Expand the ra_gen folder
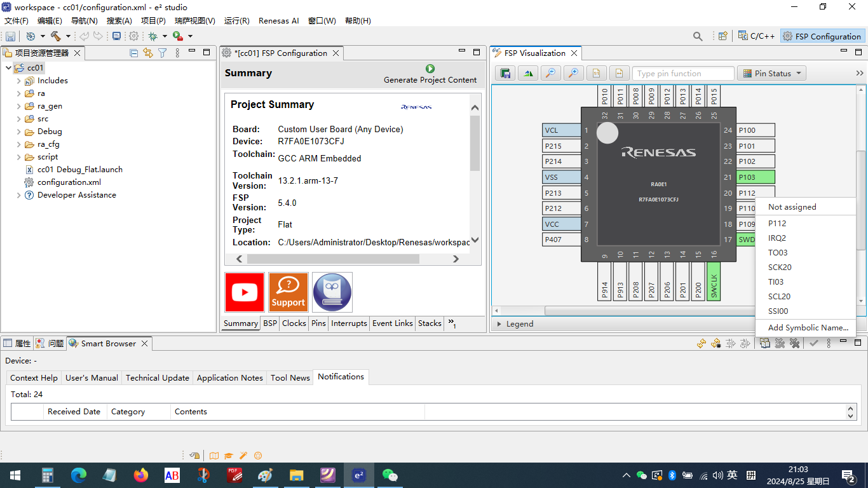Screen dimensions: 868x488 point(19,106)
